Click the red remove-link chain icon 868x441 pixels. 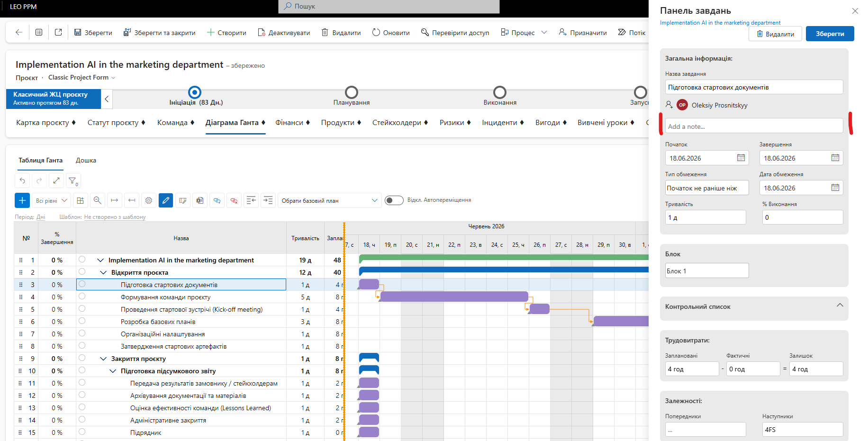click(x=234, y=200)
